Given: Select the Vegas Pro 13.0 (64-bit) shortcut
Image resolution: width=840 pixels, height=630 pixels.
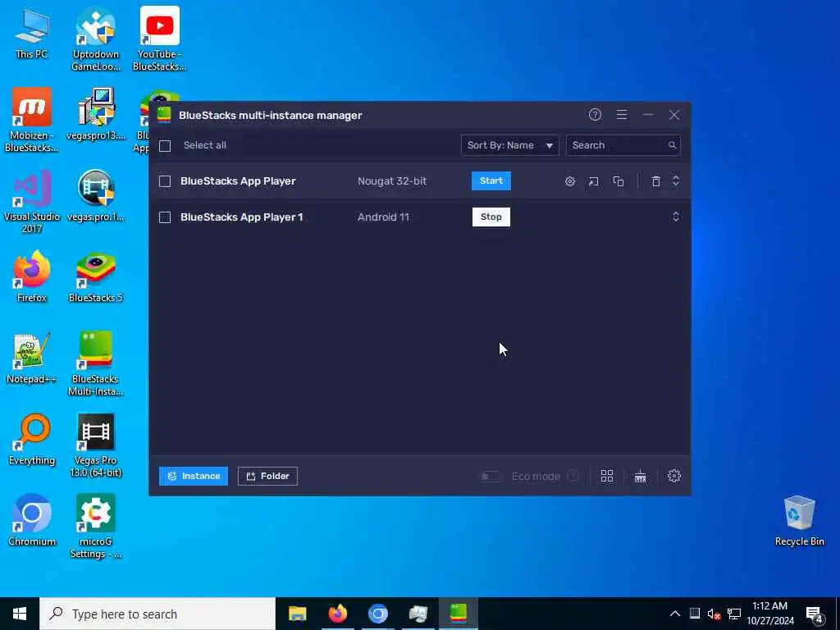Looking at the screenshot, I should coord(96,445).
